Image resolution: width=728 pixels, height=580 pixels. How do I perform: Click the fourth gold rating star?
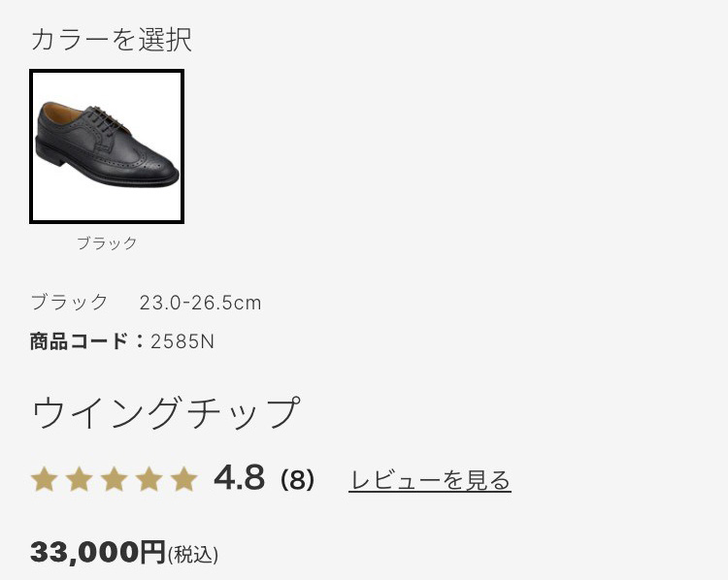coord(149,479)
